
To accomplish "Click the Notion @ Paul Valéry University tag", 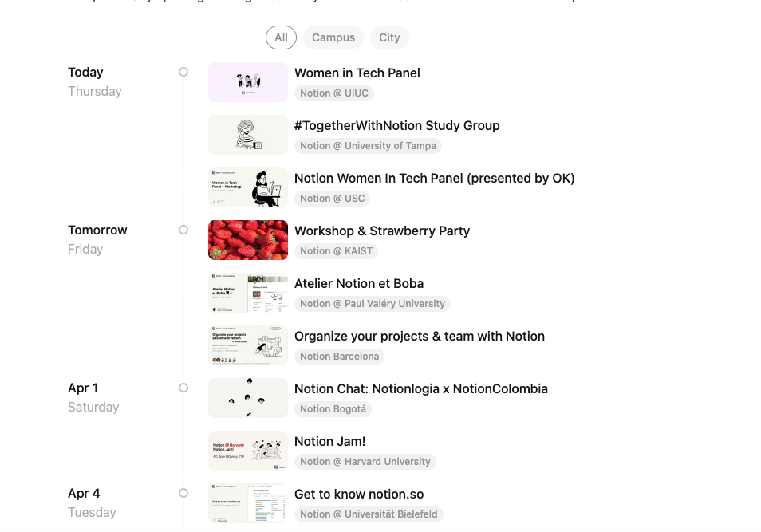I will [x=373, y=304].
